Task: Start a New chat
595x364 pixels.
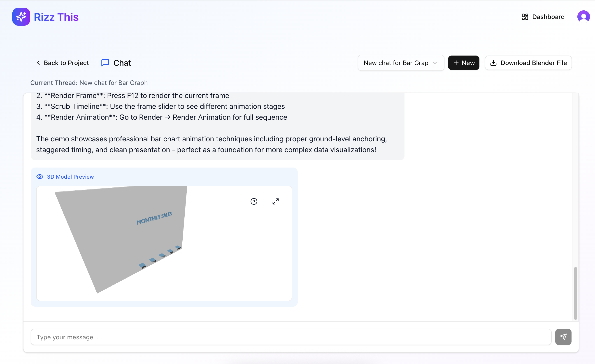Action: tap(463, 63)
